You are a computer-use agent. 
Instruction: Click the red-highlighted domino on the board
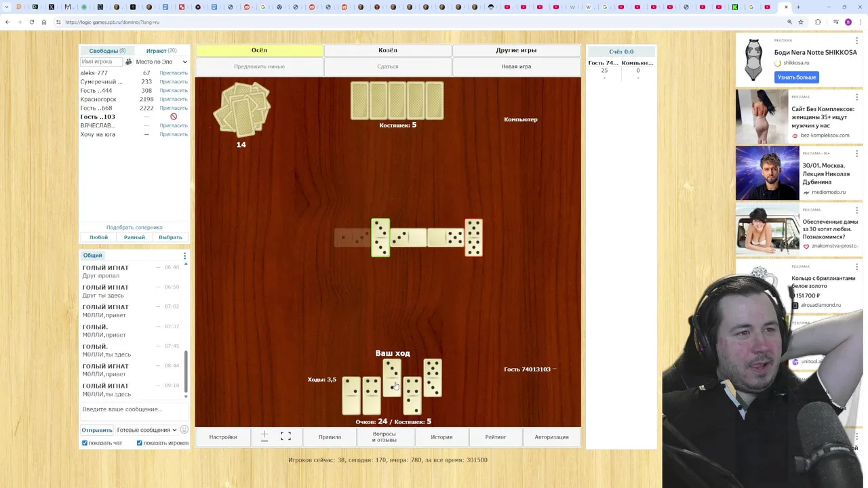(x=473, y=238)
